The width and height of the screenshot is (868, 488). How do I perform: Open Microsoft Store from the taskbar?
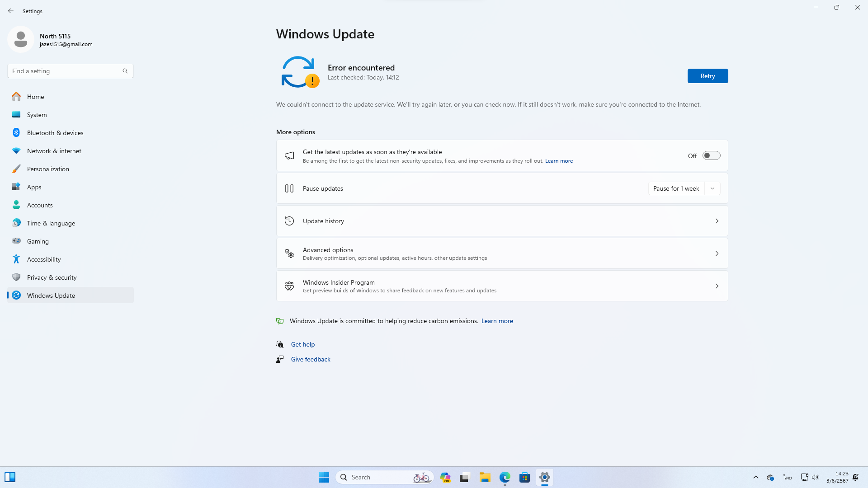525,477
